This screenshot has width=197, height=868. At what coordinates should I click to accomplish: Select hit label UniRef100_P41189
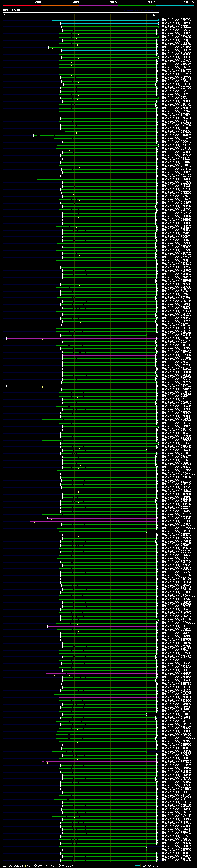(176, 619)
